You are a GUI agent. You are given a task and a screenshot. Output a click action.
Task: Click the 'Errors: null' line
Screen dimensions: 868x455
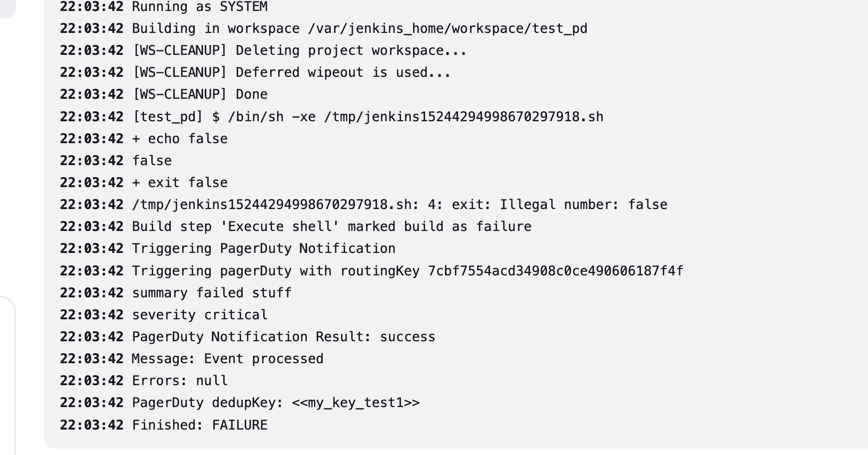tap(180, 381)
